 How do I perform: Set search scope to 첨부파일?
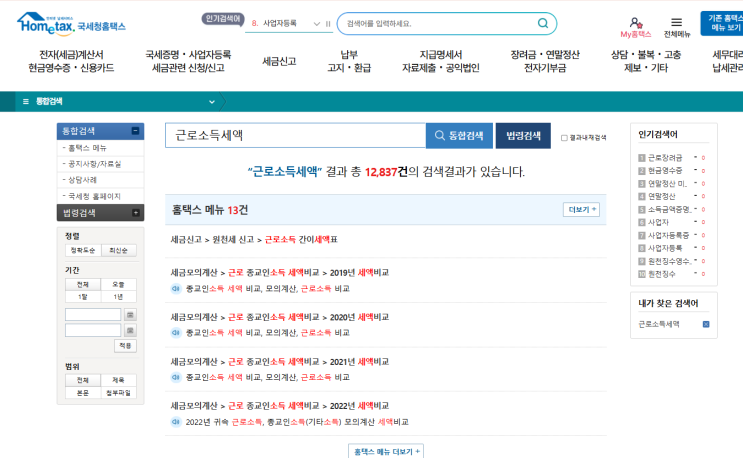118,393
